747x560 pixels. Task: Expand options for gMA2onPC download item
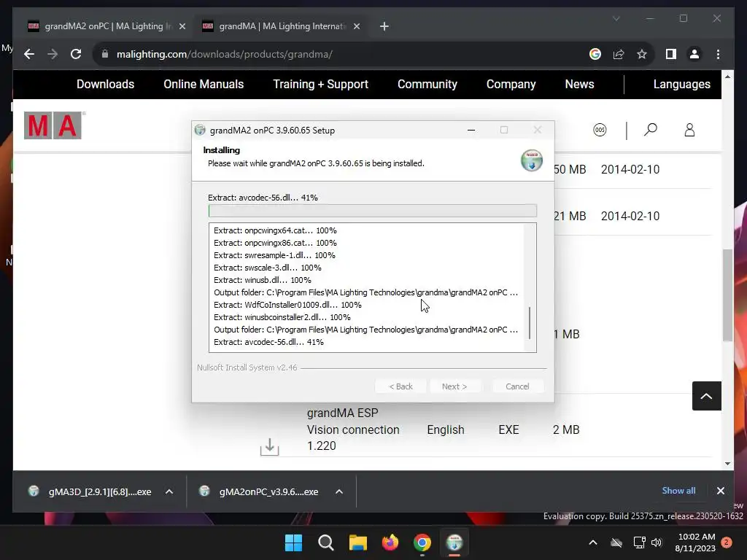(x=339, y=491)
